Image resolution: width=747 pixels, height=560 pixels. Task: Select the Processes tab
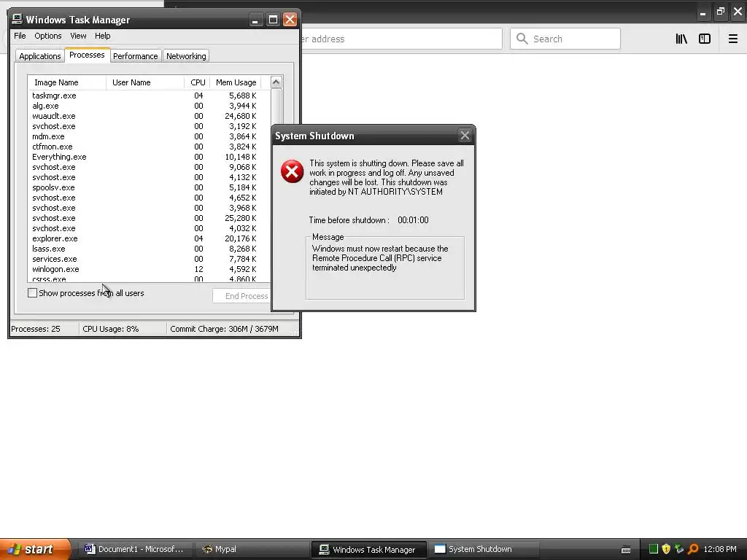point(87,55)
